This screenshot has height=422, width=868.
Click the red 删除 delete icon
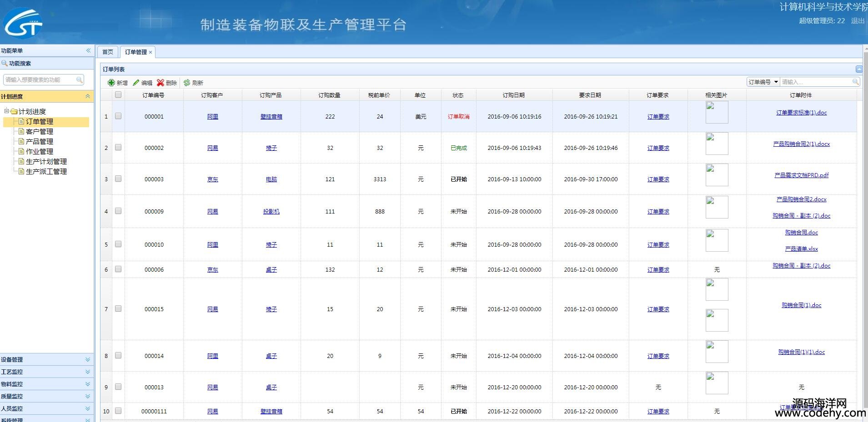pos(161,83)
